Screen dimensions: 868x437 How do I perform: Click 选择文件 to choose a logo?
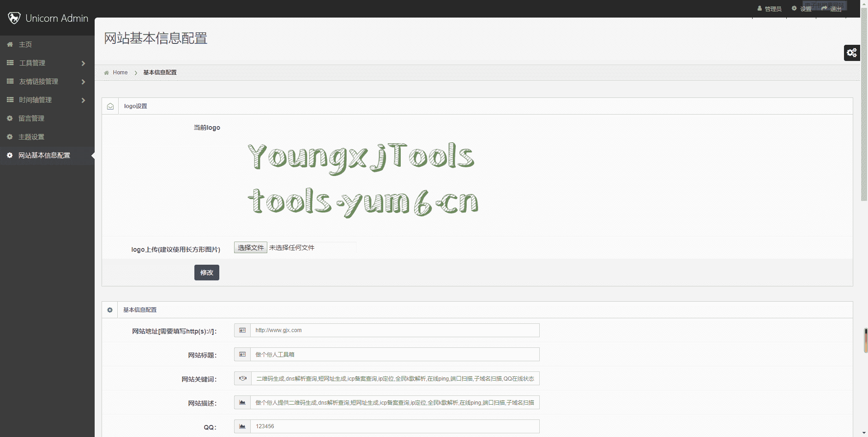click(251, 248)
